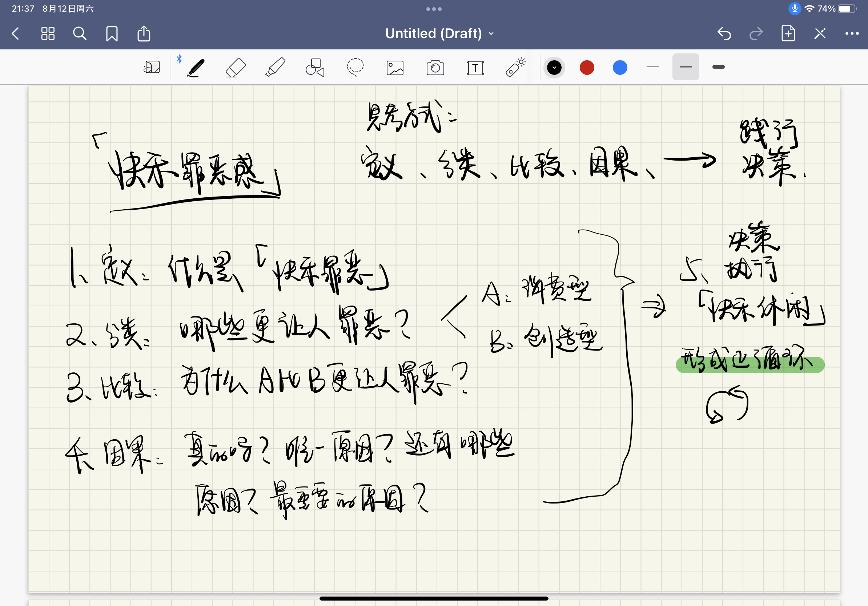Open the Camera tool
The width and height of the screenshot is (868, 606).
pos(435,68)
